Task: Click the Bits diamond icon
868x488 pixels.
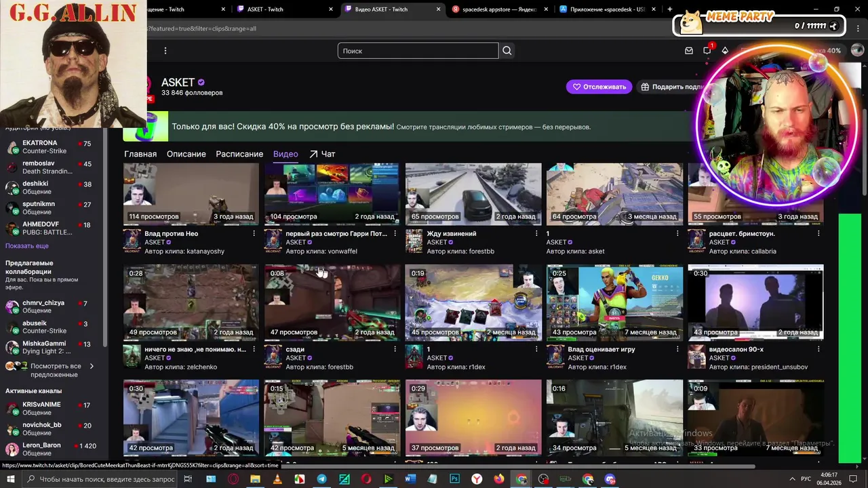Action: tap(725, 51)
